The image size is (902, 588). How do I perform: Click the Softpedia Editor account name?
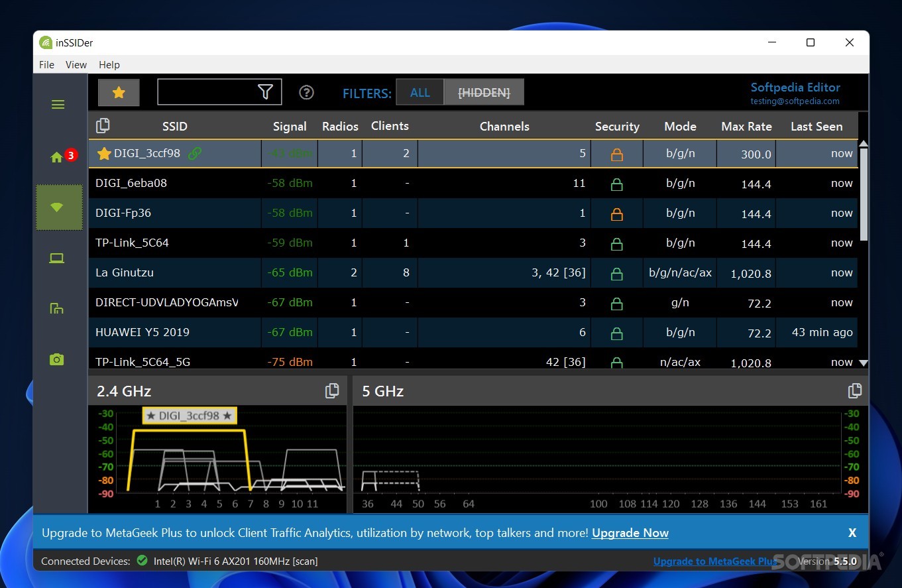click(x=795, y=87)
